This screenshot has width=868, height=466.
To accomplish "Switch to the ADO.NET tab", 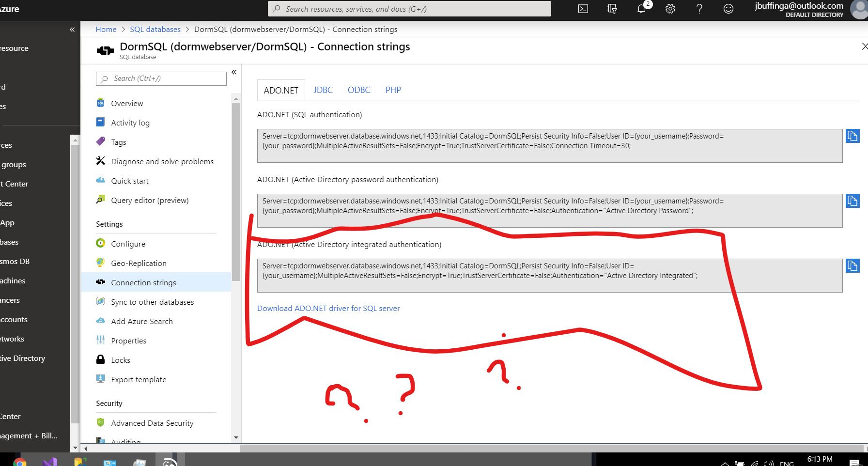I will click(x=281, y=90).
